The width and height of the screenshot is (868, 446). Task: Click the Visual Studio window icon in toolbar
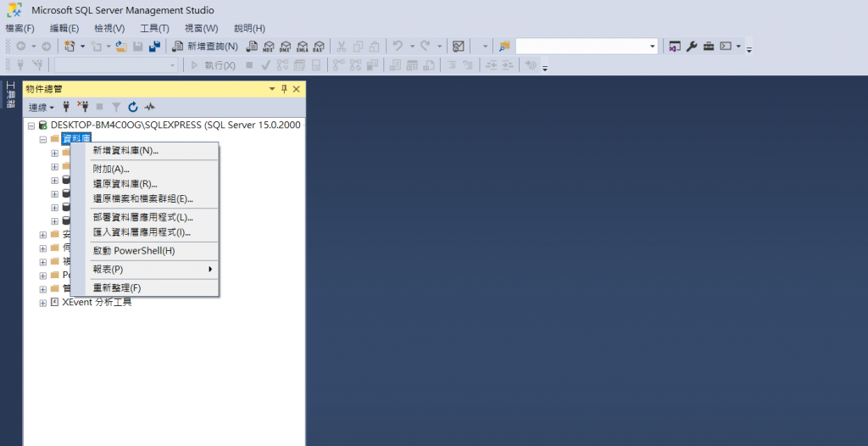(674, 47)
